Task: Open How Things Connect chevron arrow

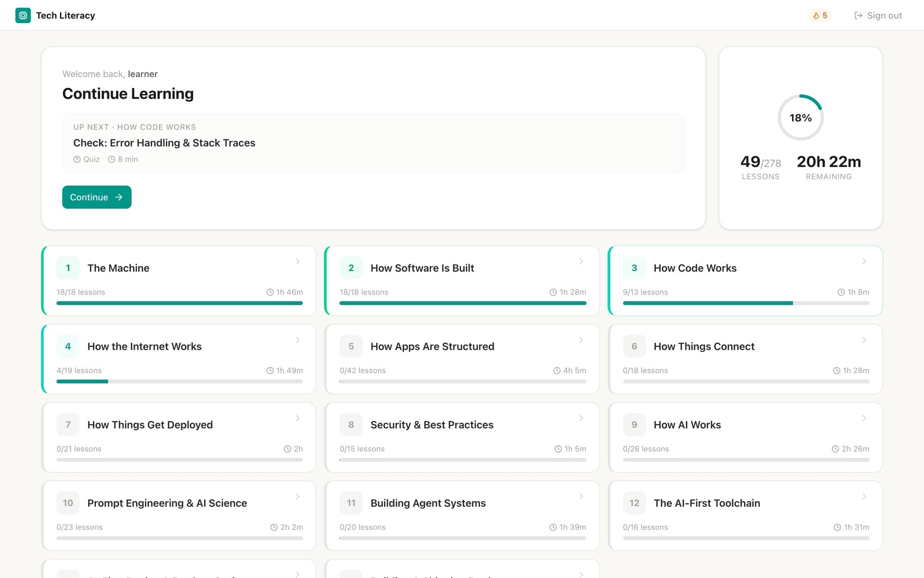Action: [864, 340]
